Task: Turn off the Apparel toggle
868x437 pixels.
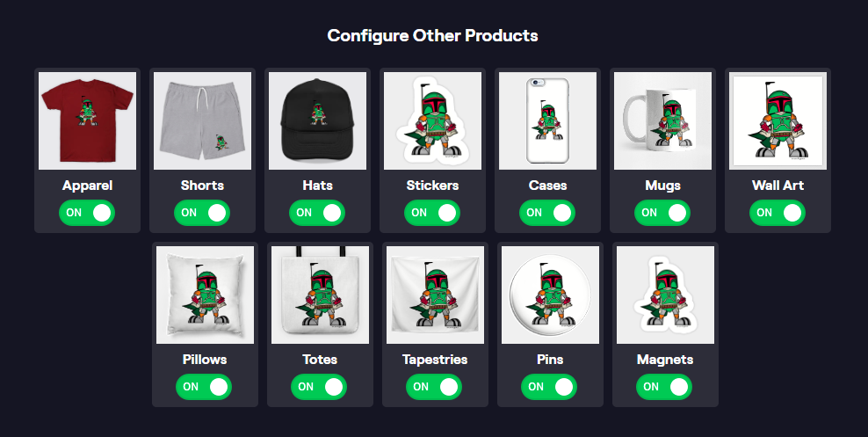Action: [x=87, y=213]
